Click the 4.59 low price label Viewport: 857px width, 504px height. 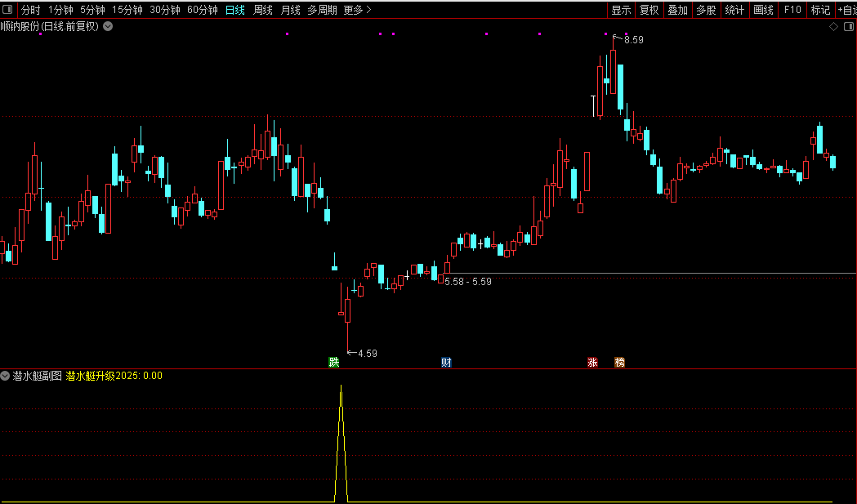(368, 354)
